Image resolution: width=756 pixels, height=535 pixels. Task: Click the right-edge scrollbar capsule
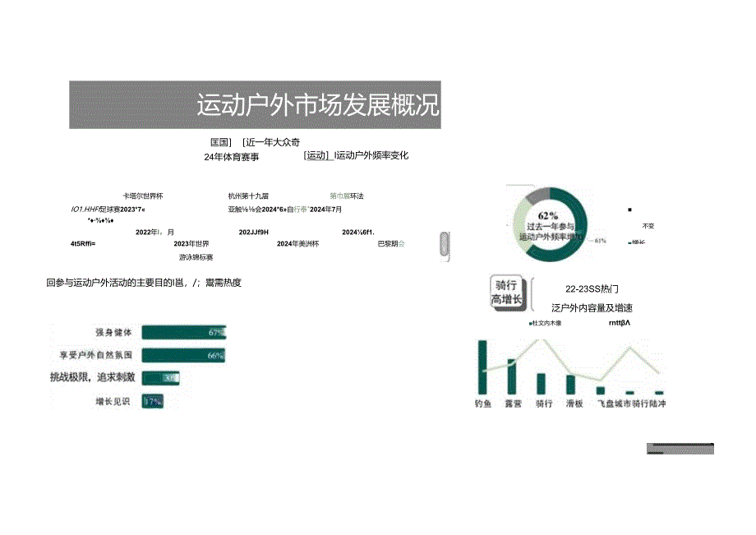coord(443,242)
